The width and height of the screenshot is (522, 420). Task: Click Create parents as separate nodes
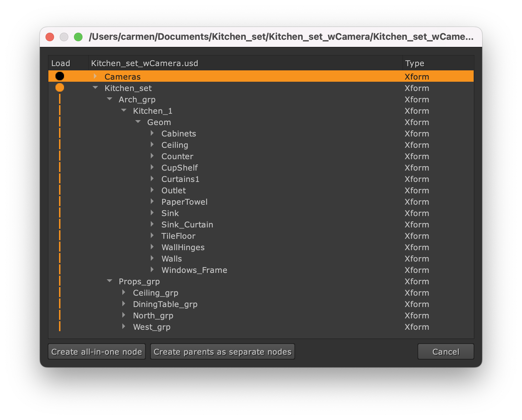tap(222, 352)
